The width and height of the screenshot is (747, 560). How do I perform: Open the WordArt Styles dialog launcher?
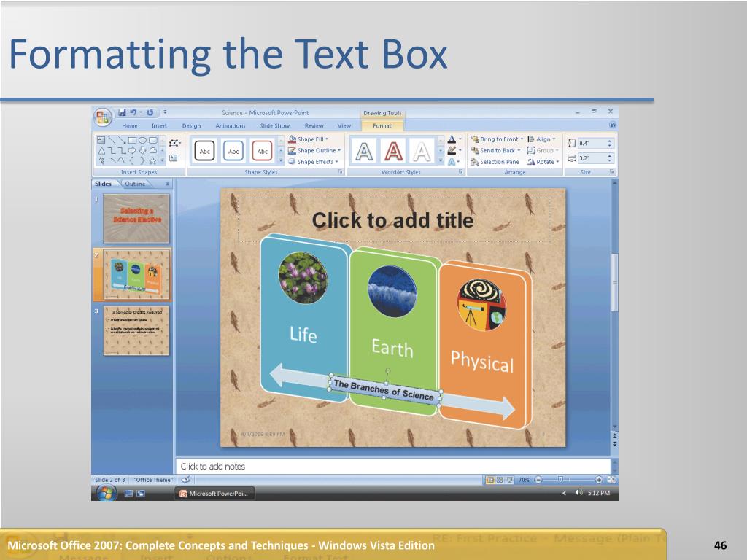click(x=461, y=172)
